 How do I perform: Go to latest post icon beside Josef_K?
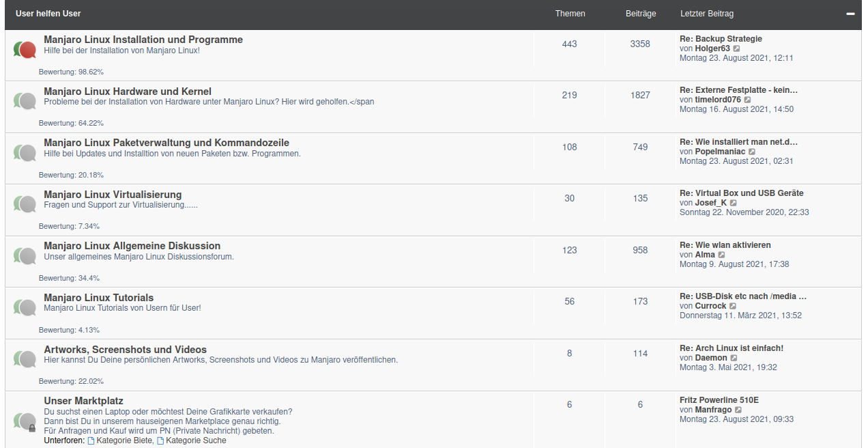coord(734,204)
